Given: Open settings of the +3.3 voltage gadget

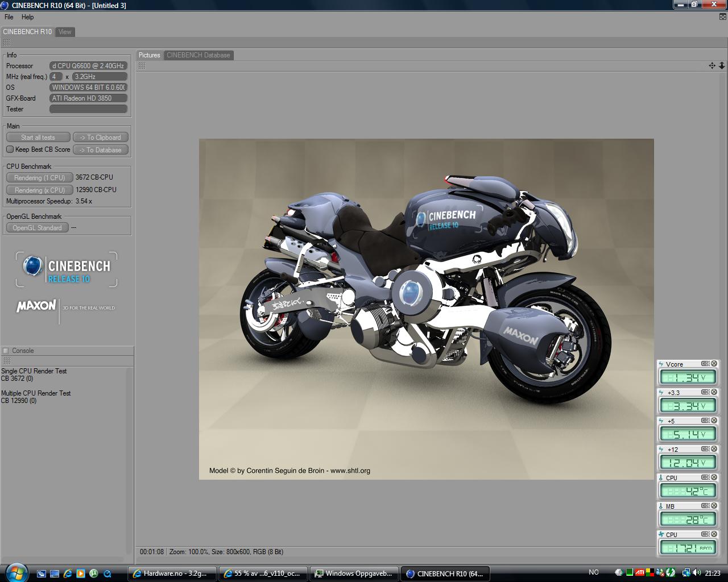Looking at the screenshot, I should 705,392.
